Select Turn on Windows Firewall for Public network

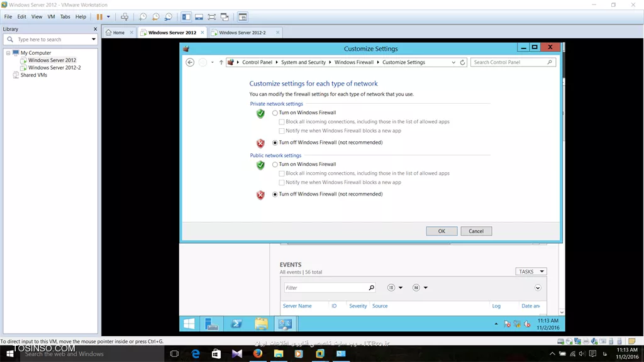[x=275, y=165]
